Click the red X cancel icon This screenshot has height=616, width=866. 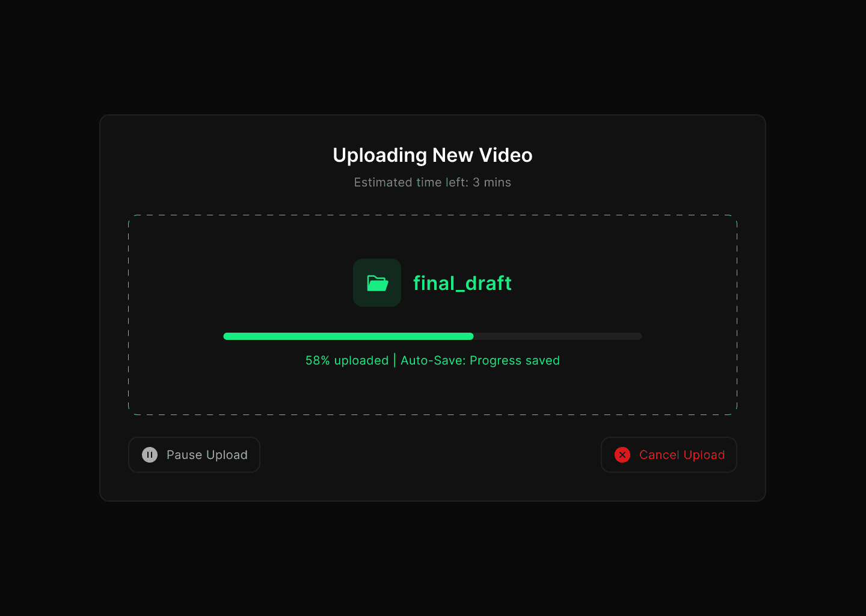coord(622,455)
